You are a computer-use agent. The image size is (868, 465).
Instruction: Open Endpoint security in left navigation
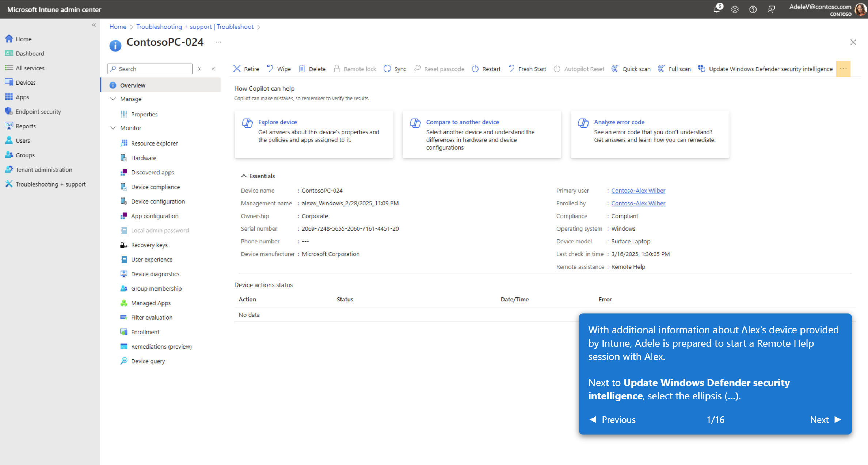point(38,112)
